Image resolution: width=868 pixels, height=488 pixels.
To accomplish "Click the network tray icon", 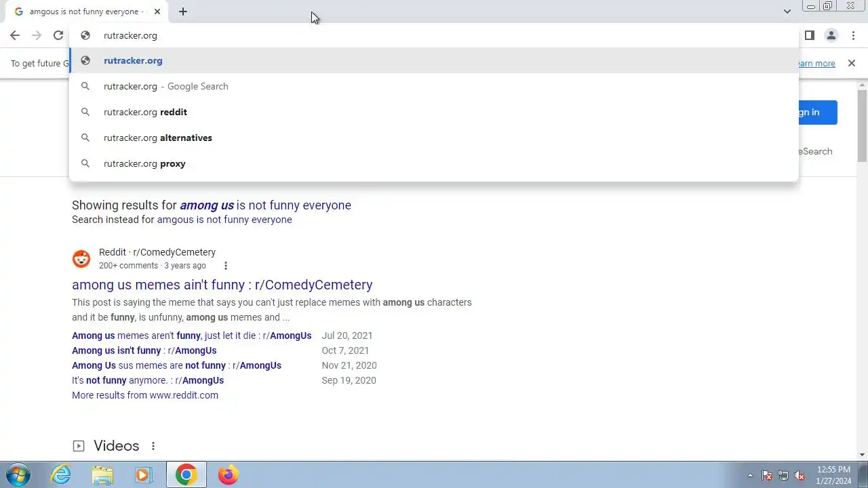I will (783, 475).
